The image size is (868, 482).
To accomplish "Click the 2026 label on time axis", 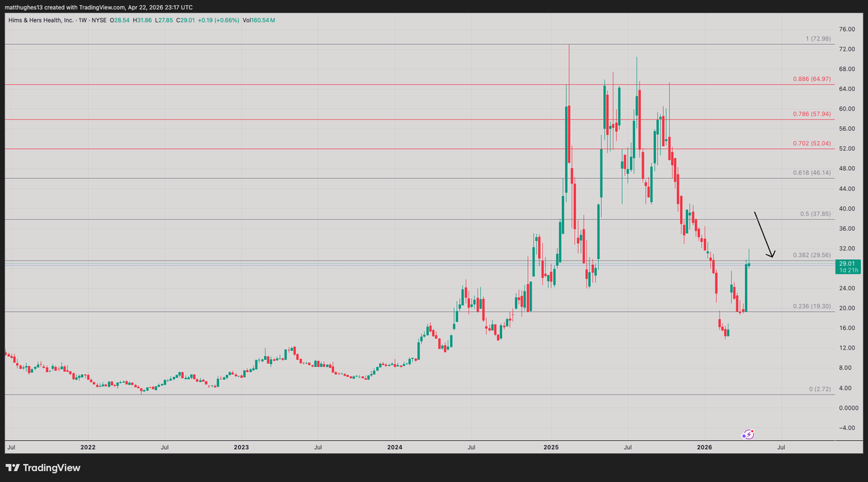I will (705, 448).
